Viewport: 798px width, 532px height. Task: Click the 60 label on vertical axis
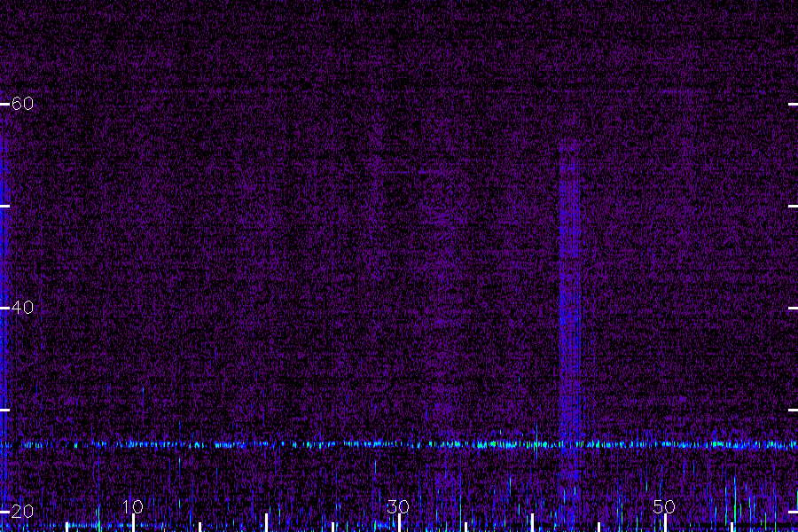(22, 104)
